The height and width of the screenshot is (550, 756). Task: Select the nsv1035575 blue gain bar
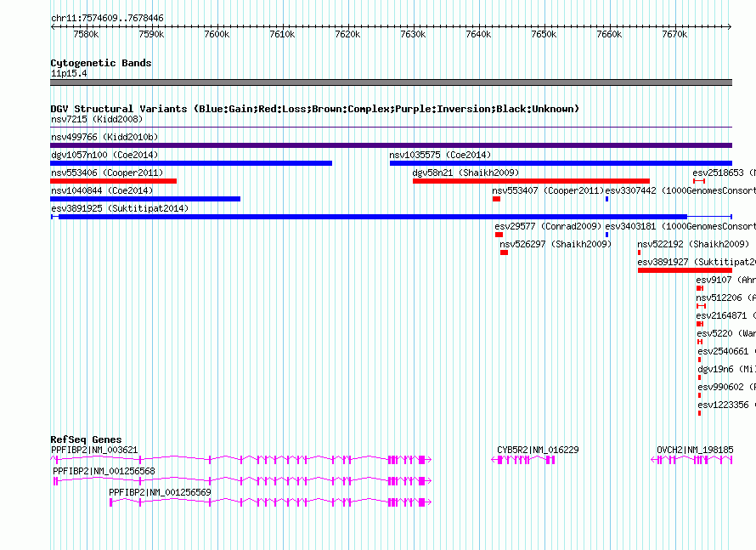[561, 163]
